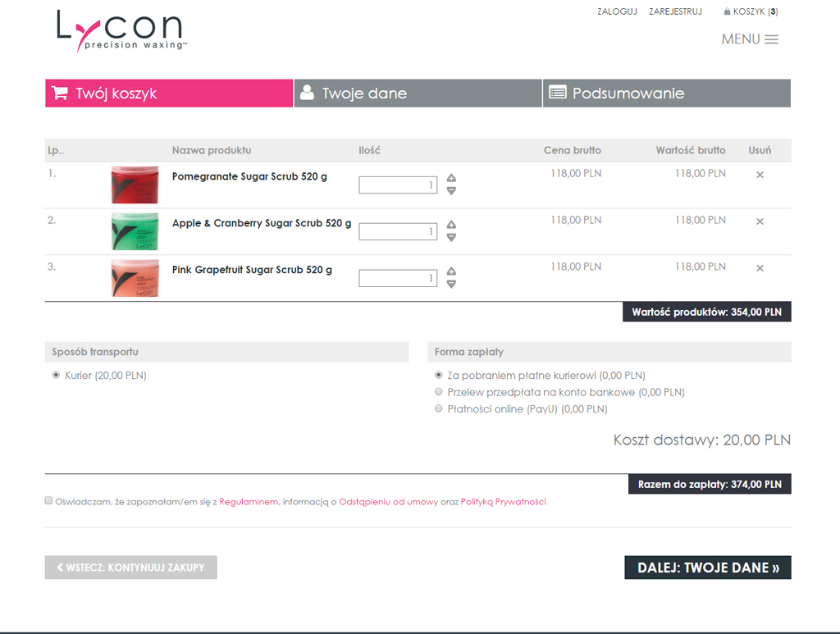The height and width of the screenshot is (634, 840).
Task: Click the cart icon in Twój koszyk tab
Action: 60,94
